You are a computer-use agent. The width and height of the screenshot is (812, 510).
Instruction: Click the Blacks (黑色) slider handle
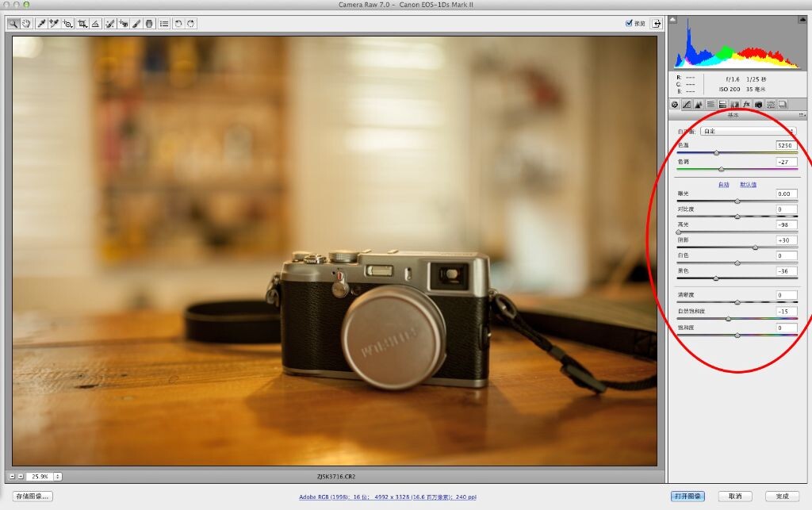click(716, 278)
